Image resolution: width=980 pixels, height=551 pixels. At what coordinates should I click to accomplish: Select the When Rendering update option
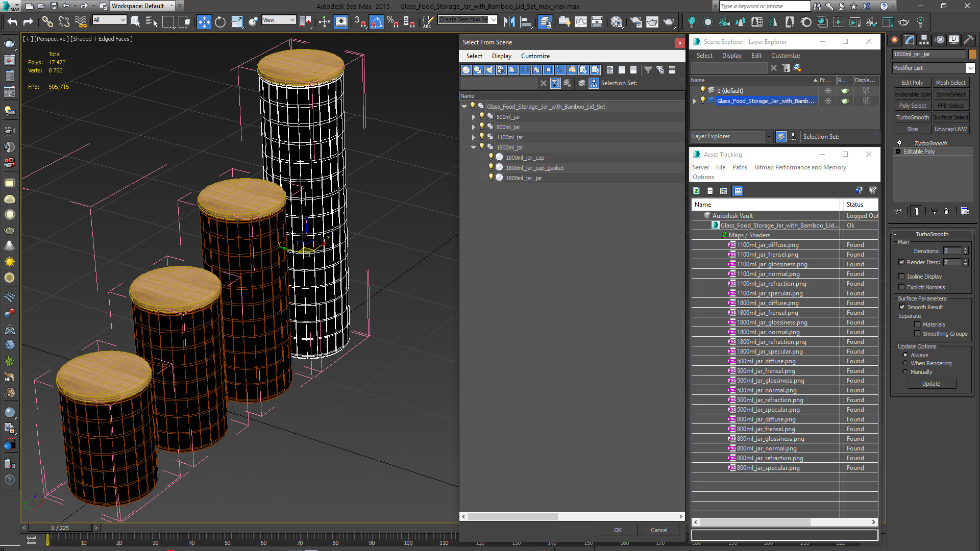905,363
